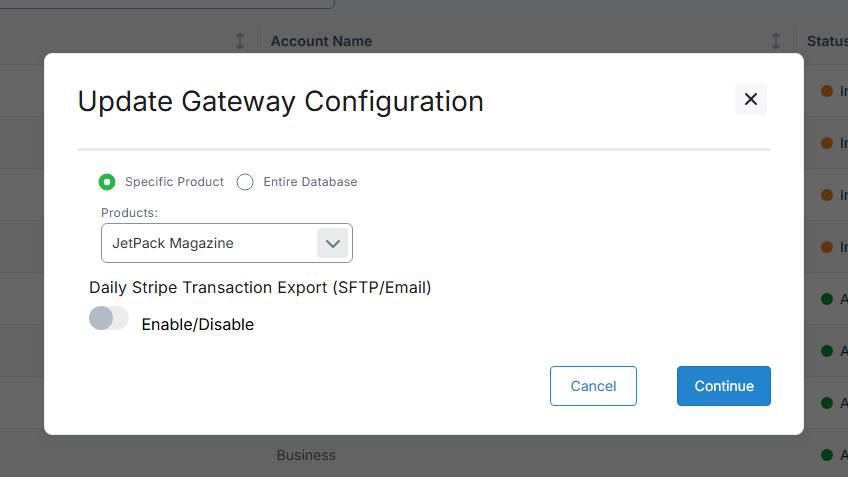
Task: Click the Entire Database label text
Action: [x=310, y=182]
